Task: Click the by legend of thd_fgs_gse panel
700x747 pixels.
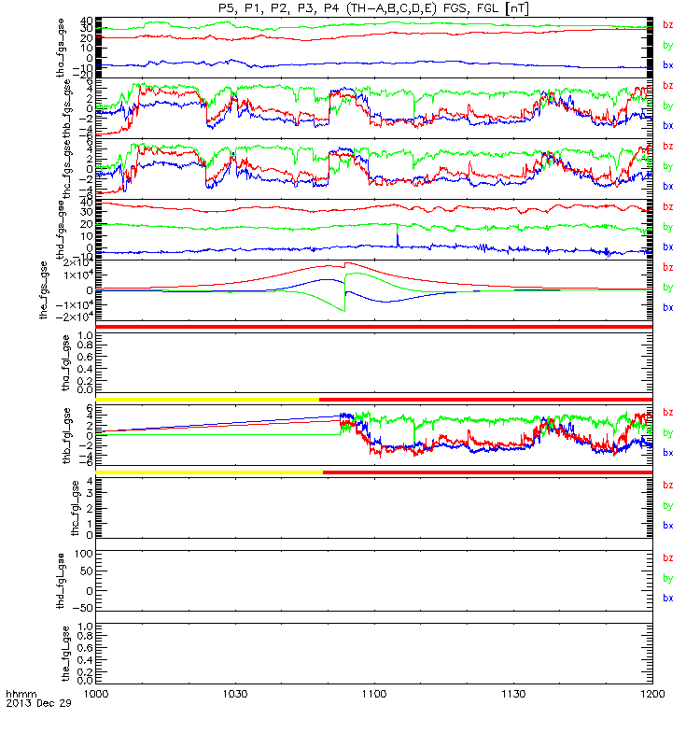Action: [x=668, y=227]
